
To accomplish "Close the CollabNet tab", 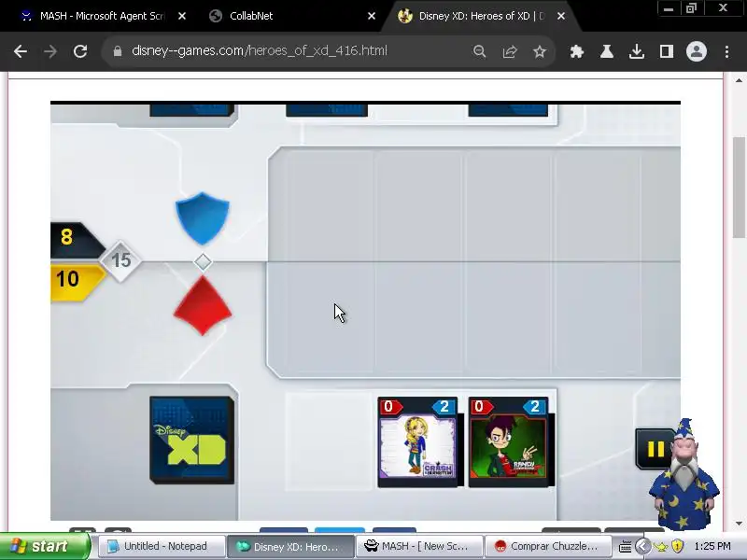I will pos(372,16).
